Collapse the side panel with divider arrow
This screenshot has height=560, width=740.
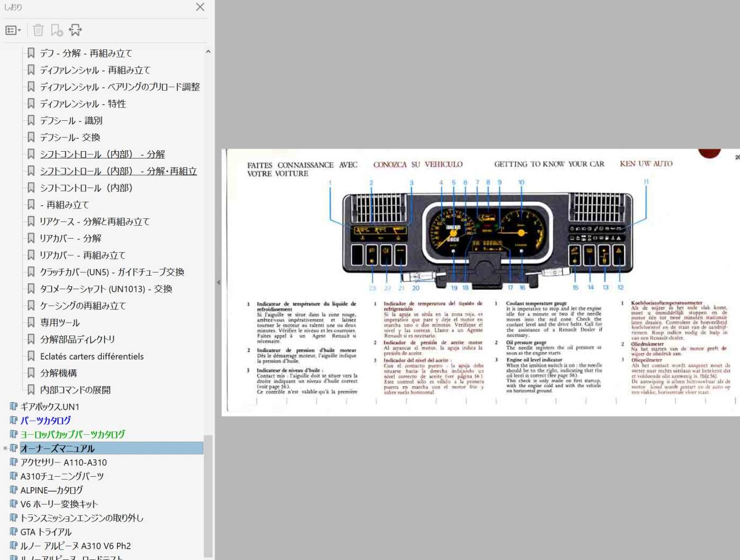point(218,282)
